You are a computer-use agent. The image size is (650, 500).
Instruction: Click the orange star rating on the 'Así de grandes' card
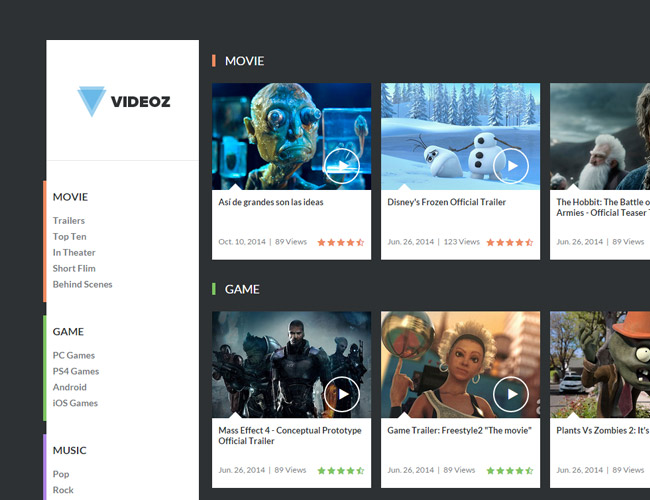pos(341,242)
